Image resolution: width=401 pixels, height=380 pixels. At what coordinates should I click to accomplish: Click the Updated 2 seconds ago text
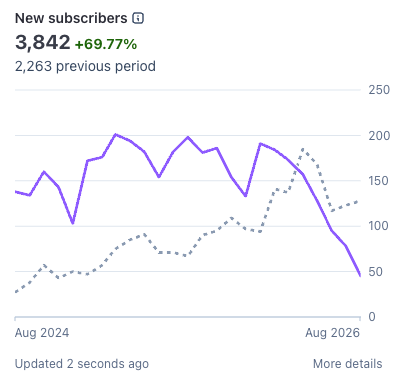[x=82, y=364]
